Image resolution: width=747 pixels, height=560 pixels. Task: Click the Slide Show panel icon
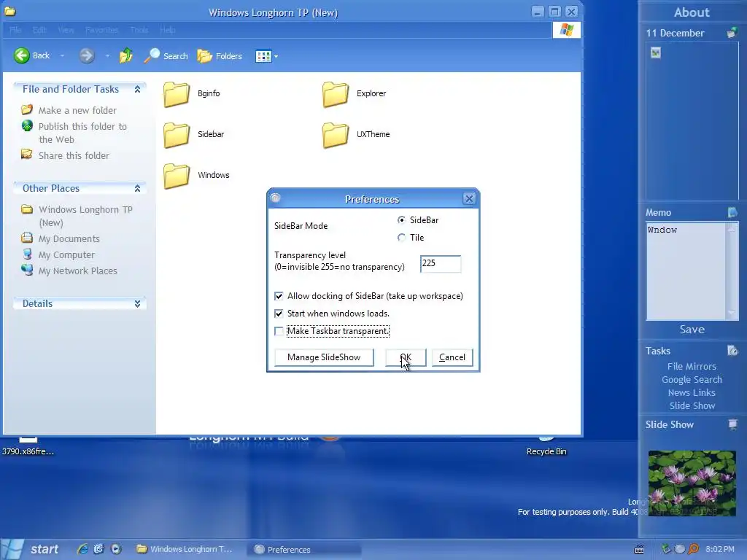pos(732,424)
